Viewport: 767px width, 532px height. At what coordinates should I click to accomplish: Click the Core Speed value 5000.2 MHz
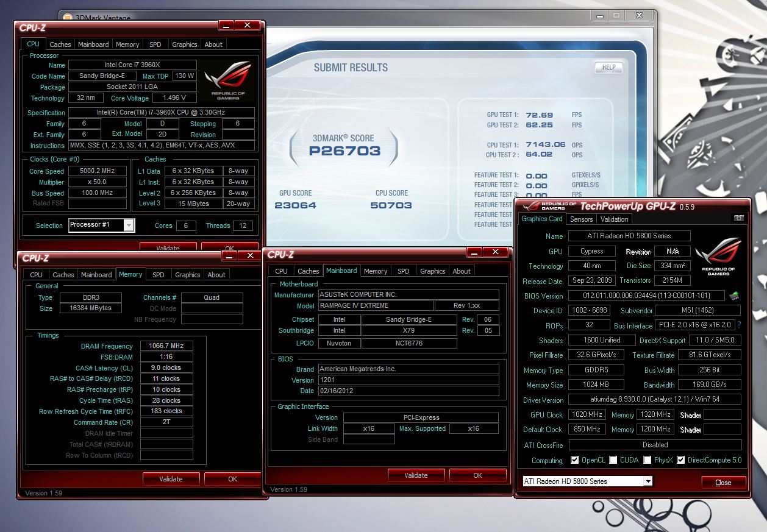tap(97, 171)
